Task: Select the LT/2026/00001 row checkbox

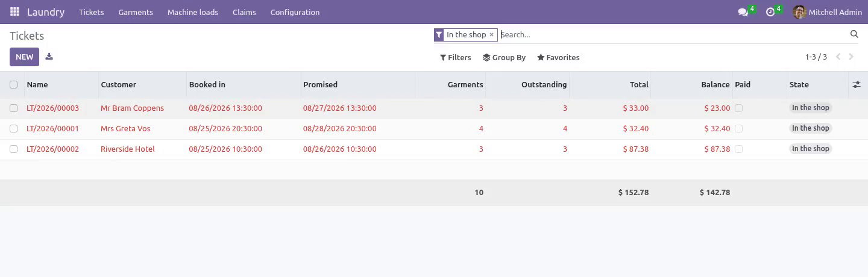Action: [13, 129]
